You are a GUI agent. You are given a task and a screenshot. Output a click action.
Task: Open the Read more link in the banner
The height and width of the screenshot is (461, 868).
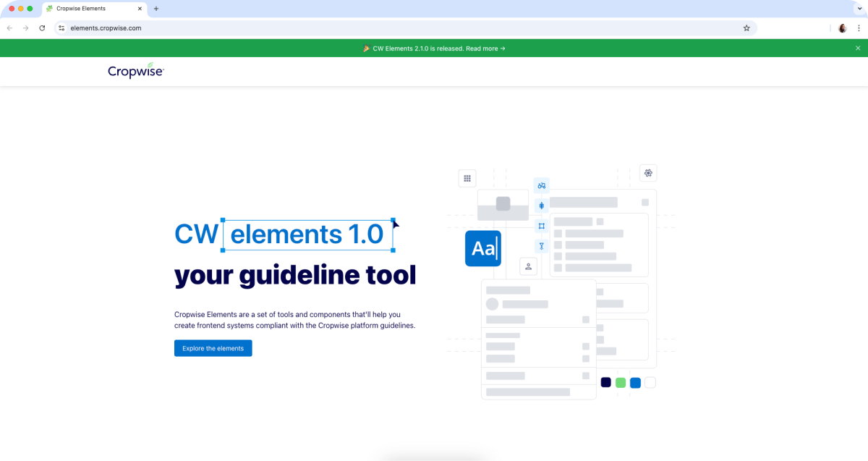pyautogui.click(x=485, y=48)
